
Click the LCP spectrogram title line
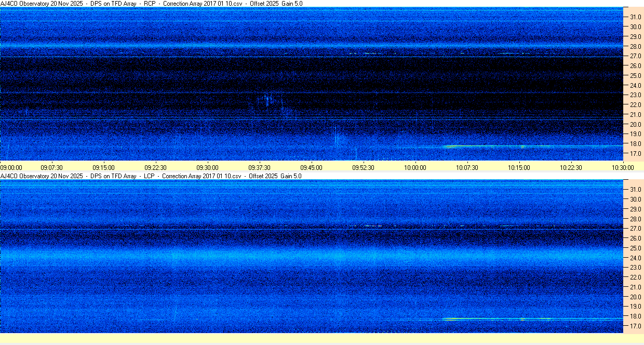tap(151, 176)
